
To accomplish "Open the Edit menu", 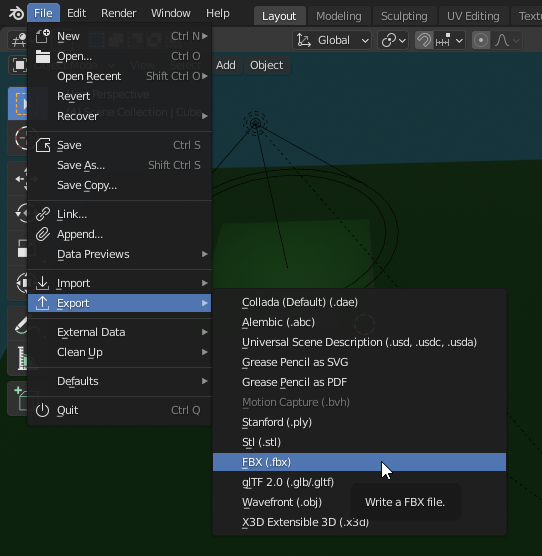I will tap(76, 13).
